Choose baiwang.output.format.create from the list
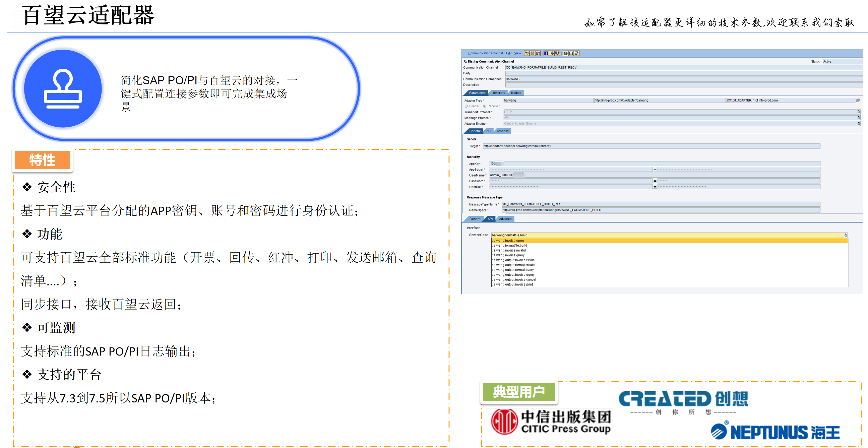 click(x=669, y=265)
